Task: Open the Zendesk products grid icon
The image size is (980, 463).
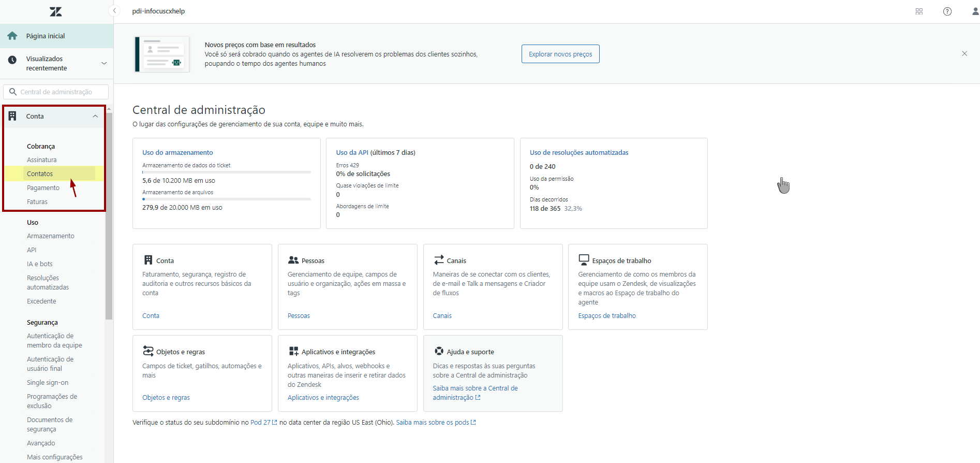Action: [919, 11]
